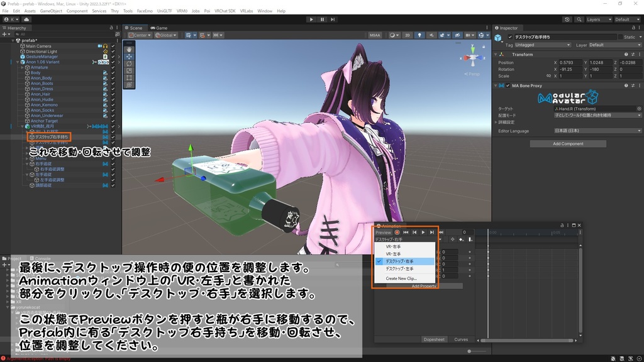The width and height of the screenshot is (644, 362).
Task: Click the editor Play button
Action: 311,19
